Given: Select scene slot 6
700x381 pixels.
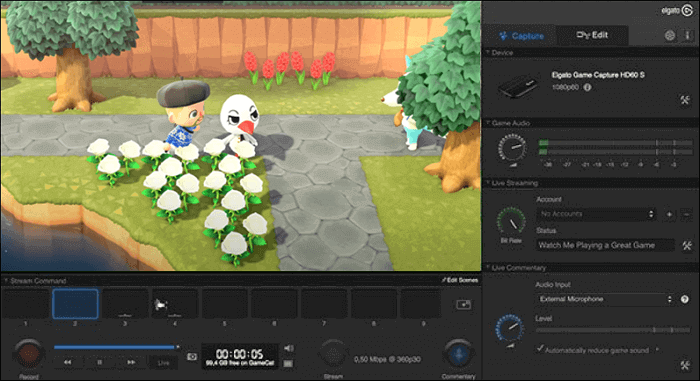Looking at the screenshot, I should pyautogui.click(x=274, y=304).
